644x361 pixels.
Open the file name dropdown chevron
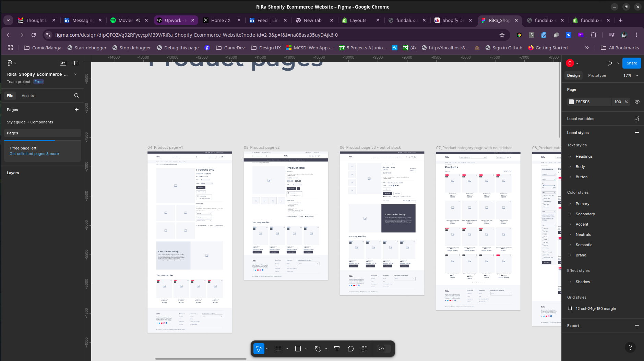(x=75, y=74)
